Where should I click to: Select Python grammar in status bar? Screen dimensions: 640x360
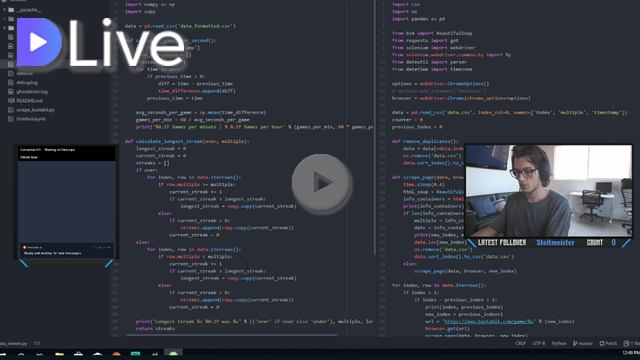click(559, 343)
